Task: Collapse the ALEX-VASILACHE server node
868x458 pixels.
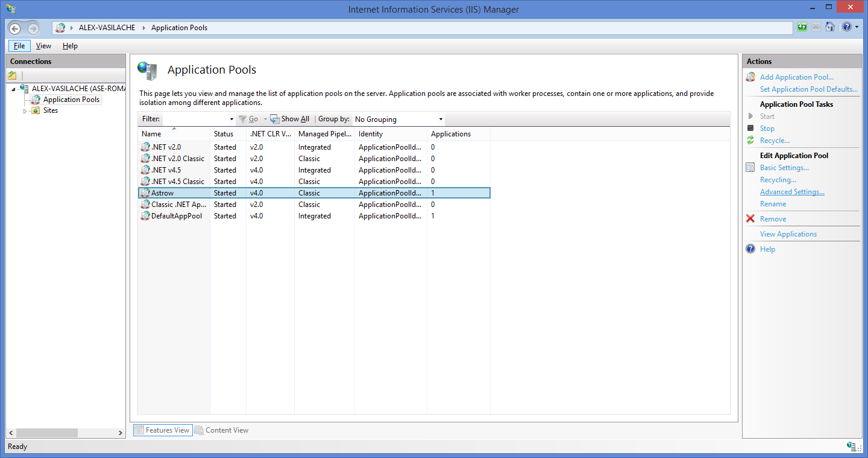Action: point(13,89)
